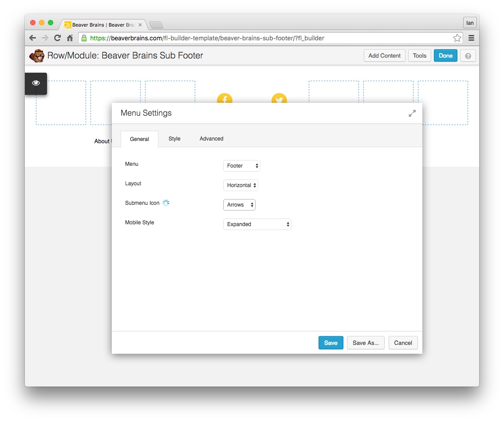The height and width of the screenshot is (422, 504).
Task: Click the browser back arrow
Action: 32,38
